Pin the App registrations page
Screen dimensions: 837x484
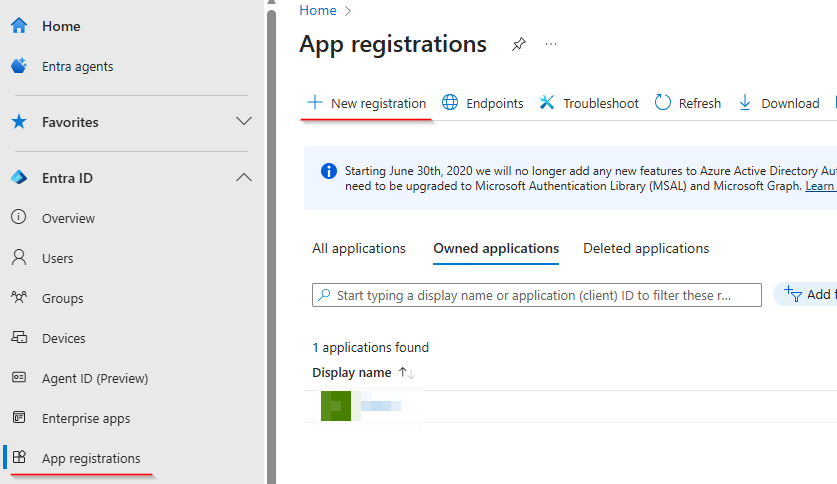click(519, 44)
